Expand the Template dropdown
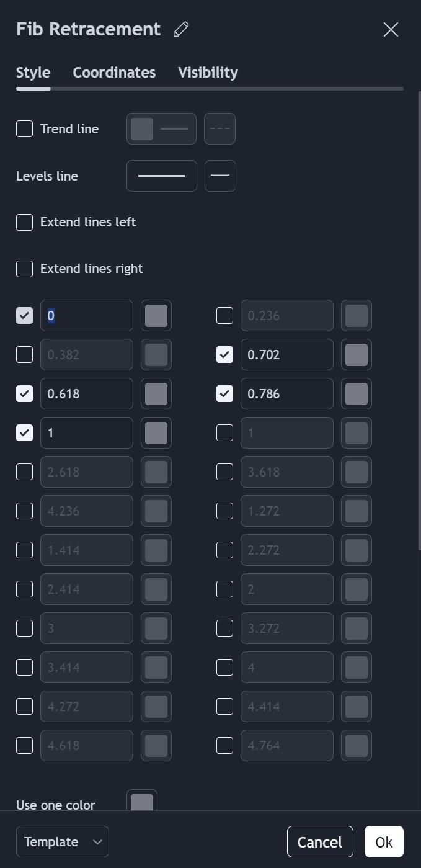Image resolution: width=421 pixels, height=868 pixels. click(63, 842)
